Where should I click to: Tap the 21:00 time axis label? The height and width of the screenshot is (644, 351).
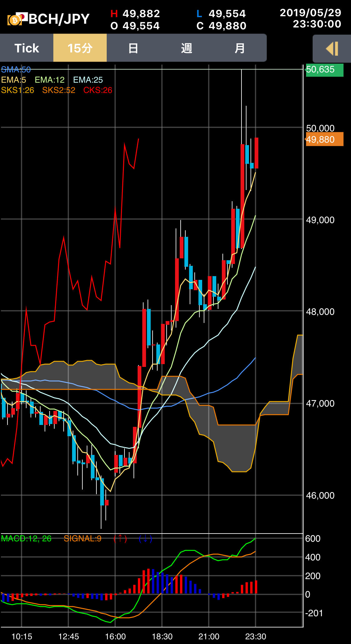click(209, 636)
